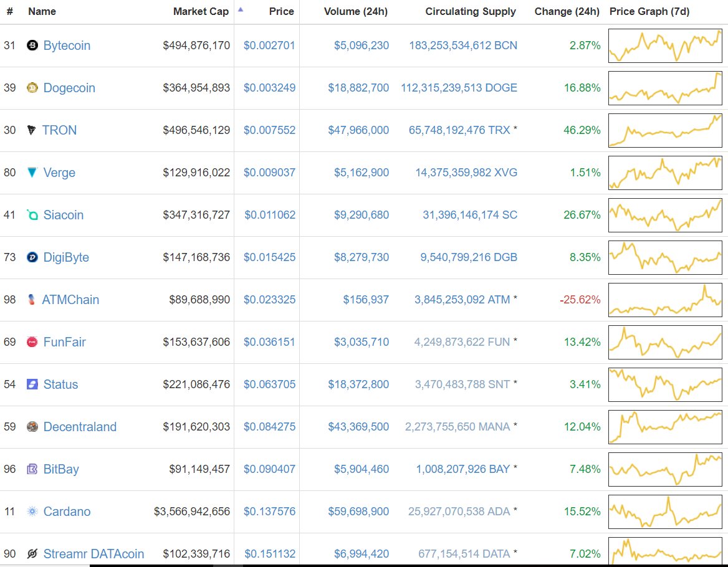Image resolution: width=728 pixels, height=567 pixels.
Task: Click the BitBay coin logo icon
Action: (x=32, y=469)
